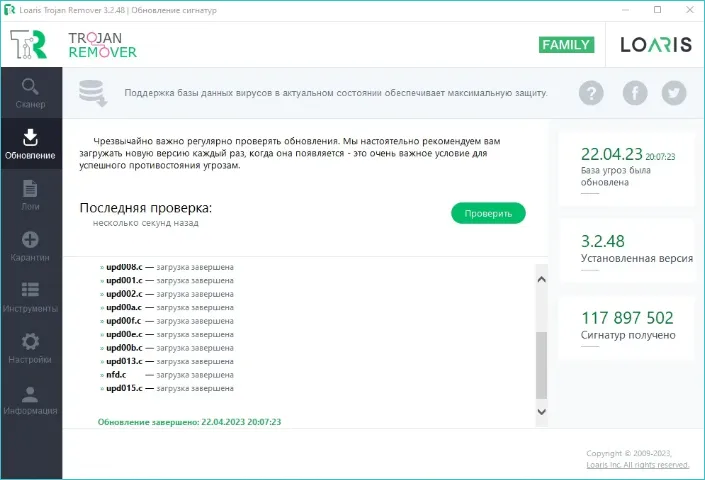705x480 pixels.
Task: Click the log scrollbar down arrow
Action: coord(542,412)
